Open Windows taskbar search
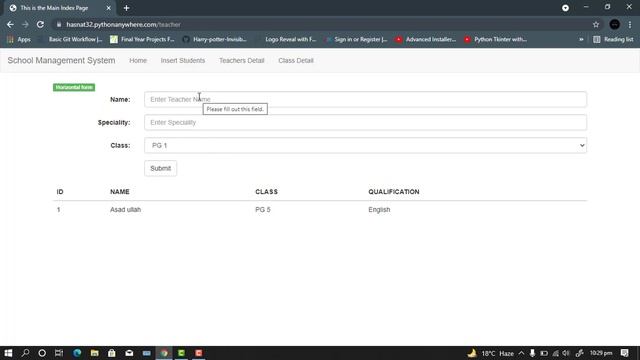640x360 pixels. coord(25,353)
